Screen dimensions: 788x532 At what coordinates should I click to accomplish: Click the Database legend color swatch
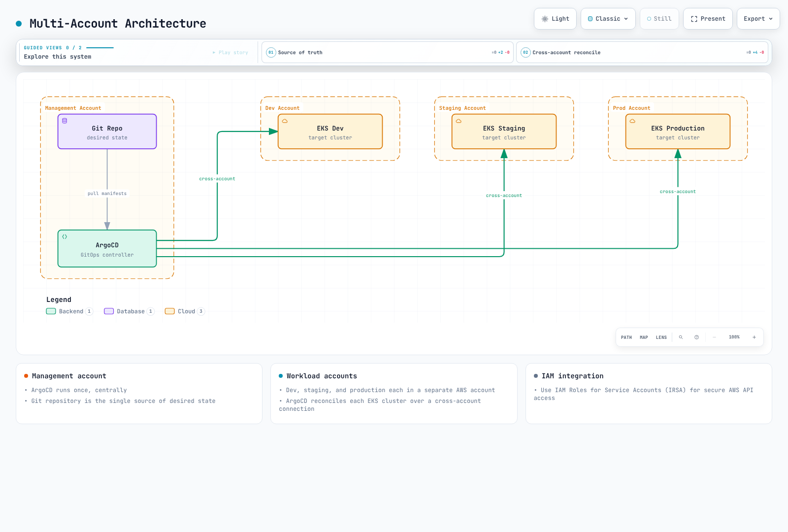(x=109, y=311)
